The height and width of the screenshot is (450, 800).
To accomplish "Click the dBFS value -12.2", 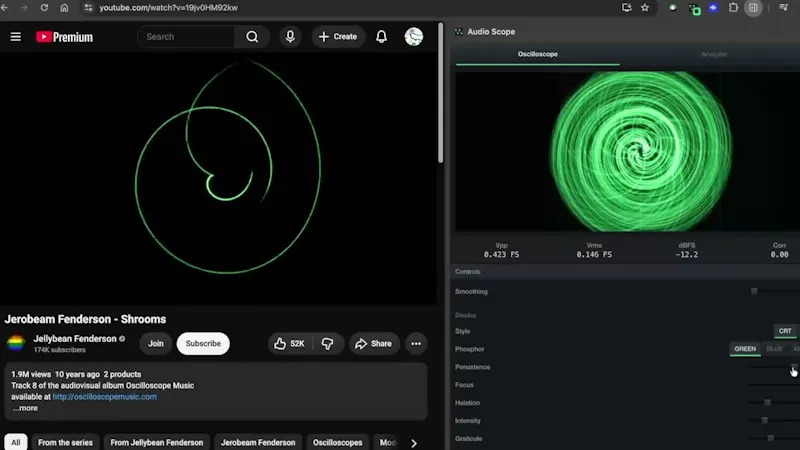I will point(687,255).
